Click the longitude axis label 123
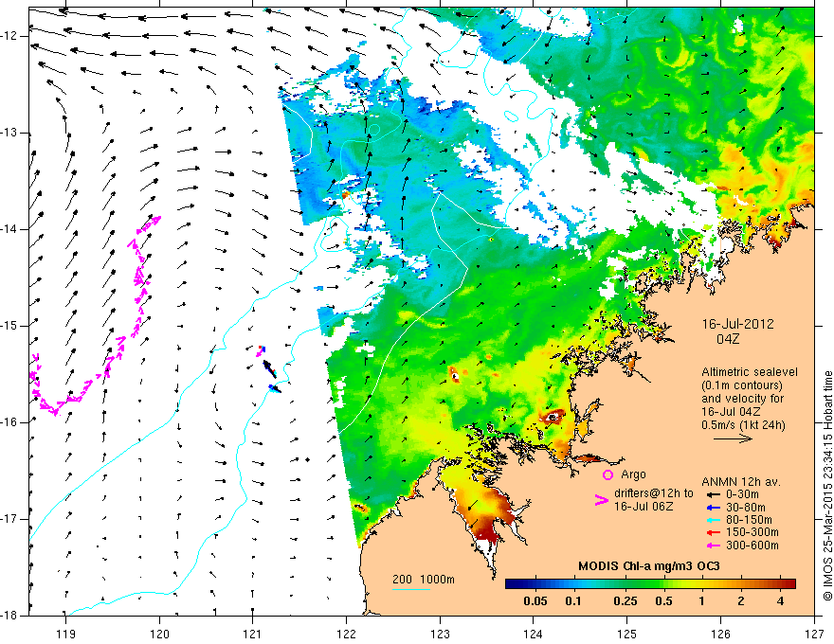The height and width of the screenshot is (644, 834). point(440,634)
